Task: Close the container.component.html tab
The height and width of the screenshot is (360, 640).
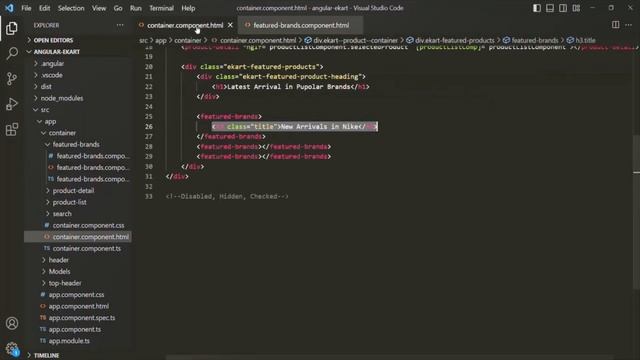Action: [x=230, y=25]
